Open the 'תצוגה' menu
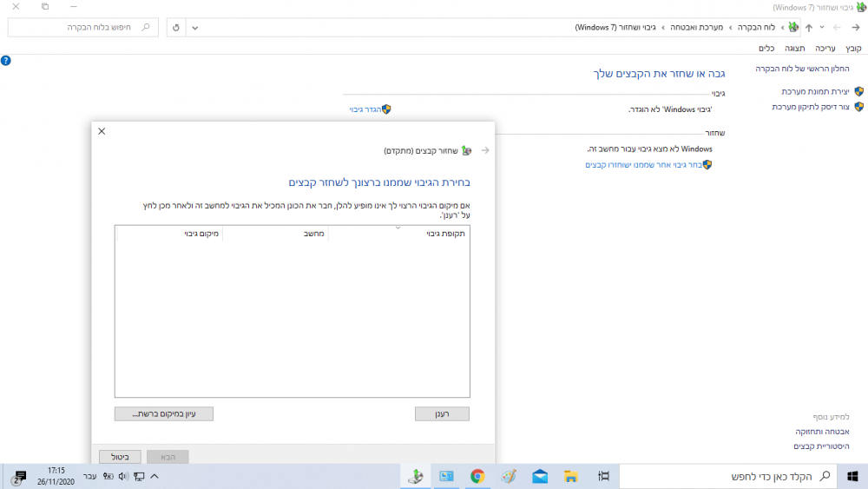This screenshot has height=489, width=868. point(794,49)
